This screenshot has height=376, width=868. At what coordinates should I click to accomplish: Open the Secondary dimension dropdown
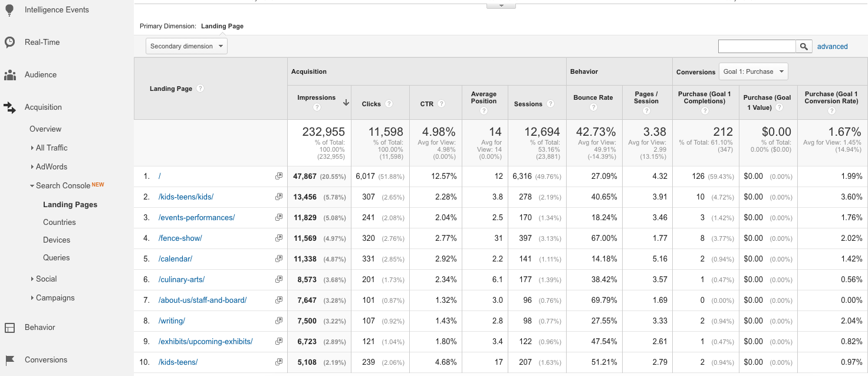coord(186,46)
